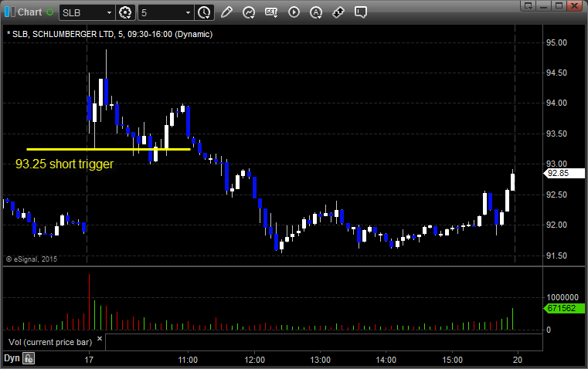Close the Vol current price bar panel
588x369 pixels.
[100, 339]
